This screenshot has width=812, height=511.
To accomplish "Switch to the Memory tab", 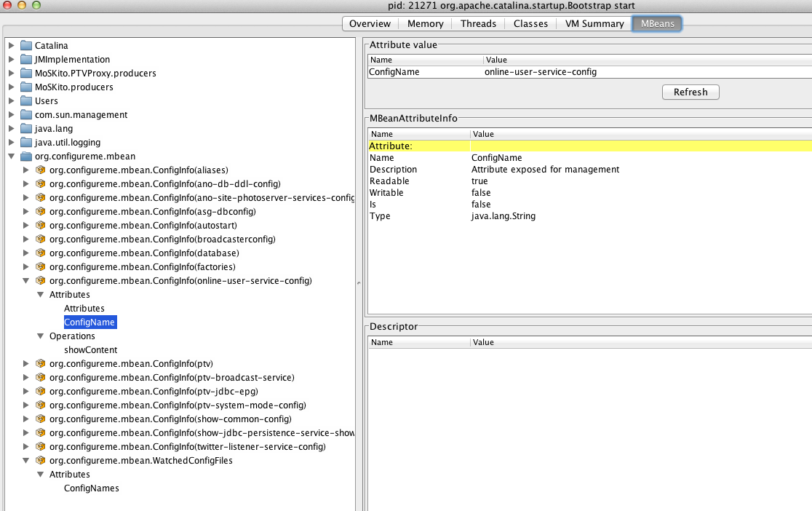I will point(425,24).
